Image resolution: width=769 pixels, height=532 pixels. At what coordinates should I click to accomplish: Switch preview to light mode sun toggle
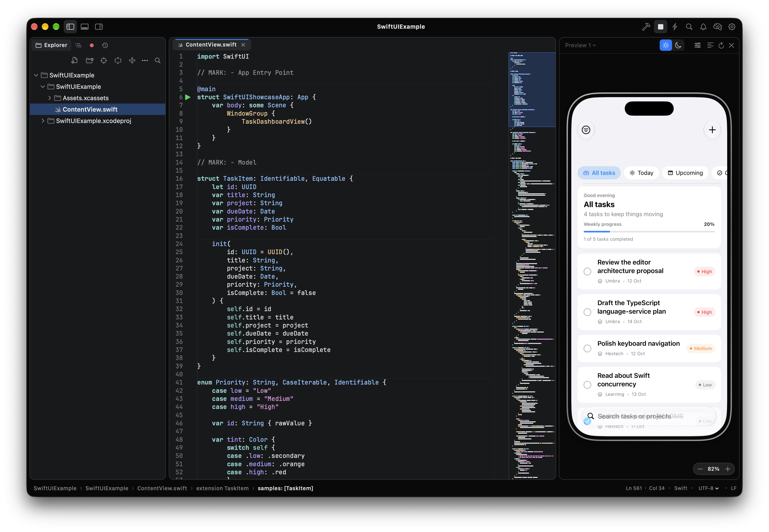point(666,45)
